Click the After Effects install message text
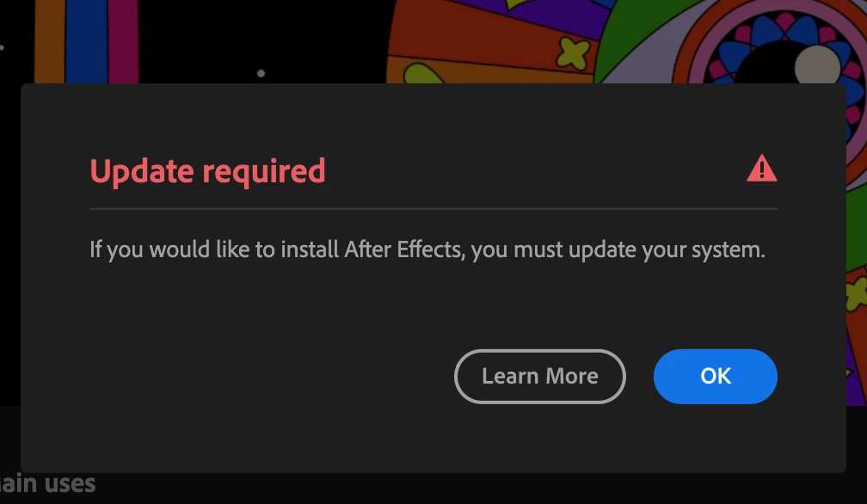 [x=427, y=249]
